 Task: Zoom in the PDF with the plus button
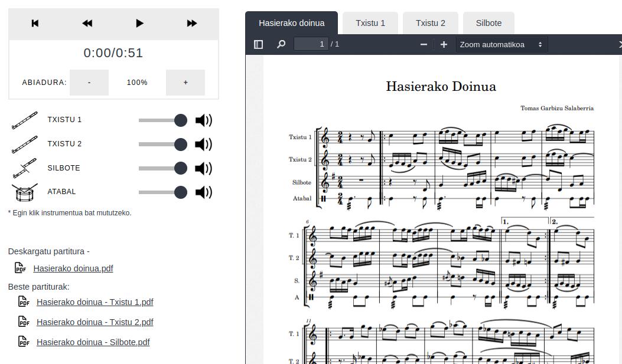click(444, 44)
